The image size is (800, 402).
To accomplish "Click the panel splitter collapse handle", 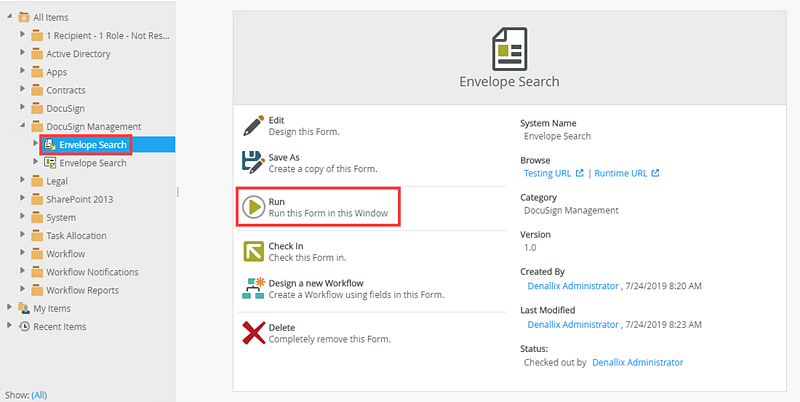I will click(x=178, y=191).
